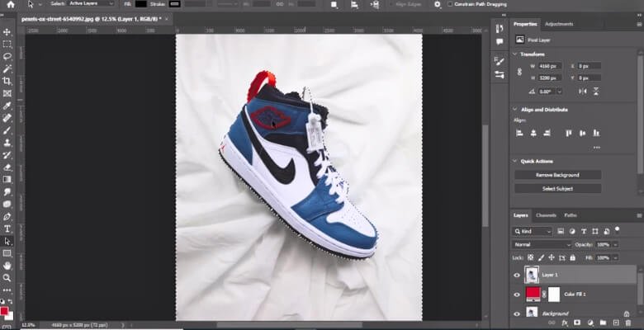
Task: Select the Horizontal Type tool
Action: pyautogui.click(x=7, y=229)
